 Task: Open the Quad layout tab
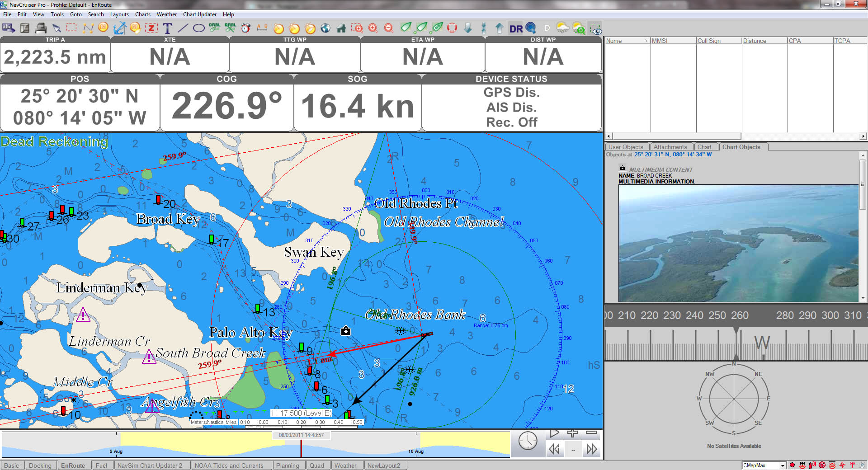[317, 465]
